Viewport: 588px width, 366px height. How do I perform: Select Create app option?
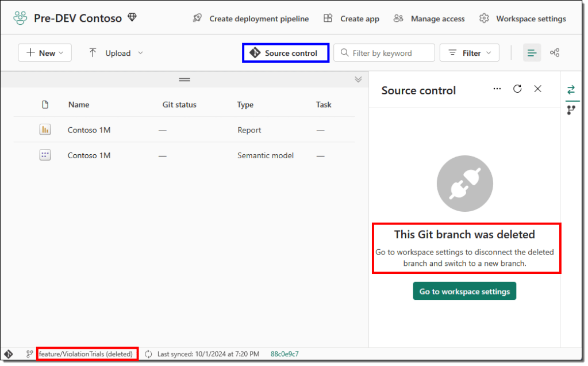[351, 18]
